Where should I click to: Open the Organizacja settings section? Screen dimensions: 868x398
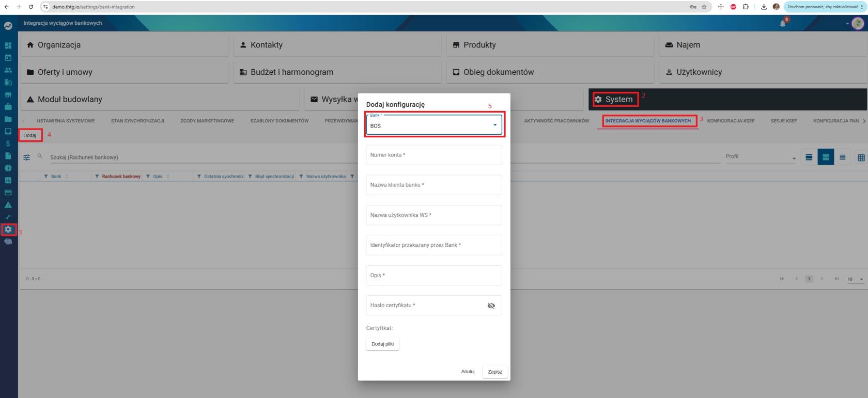(124, 45)
